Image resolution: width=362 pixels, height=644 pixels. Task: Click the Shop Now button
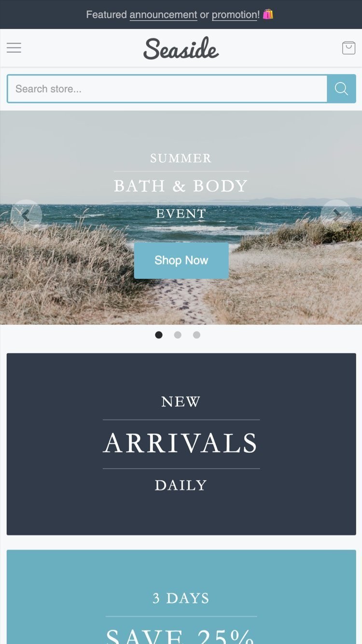181,261
